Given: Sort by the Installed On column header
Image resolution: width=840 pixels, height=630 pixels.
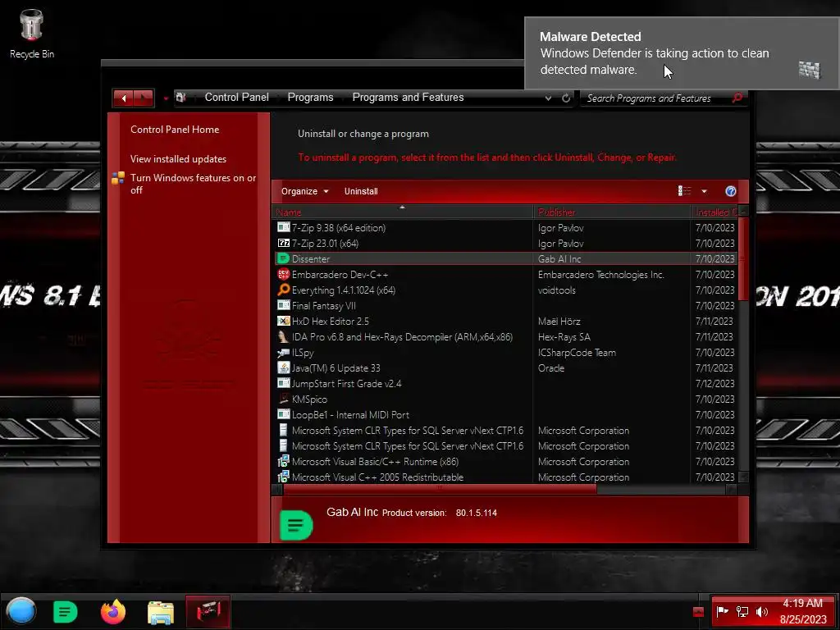Looking at the screenshot, I should (715, 212).
